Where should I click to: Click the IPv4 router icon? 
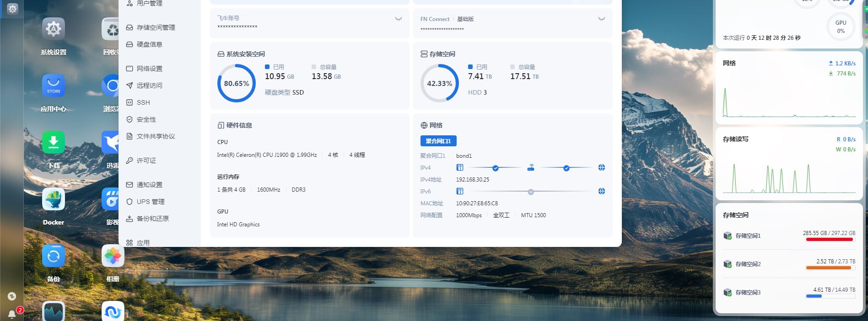(x=531, y=167)
